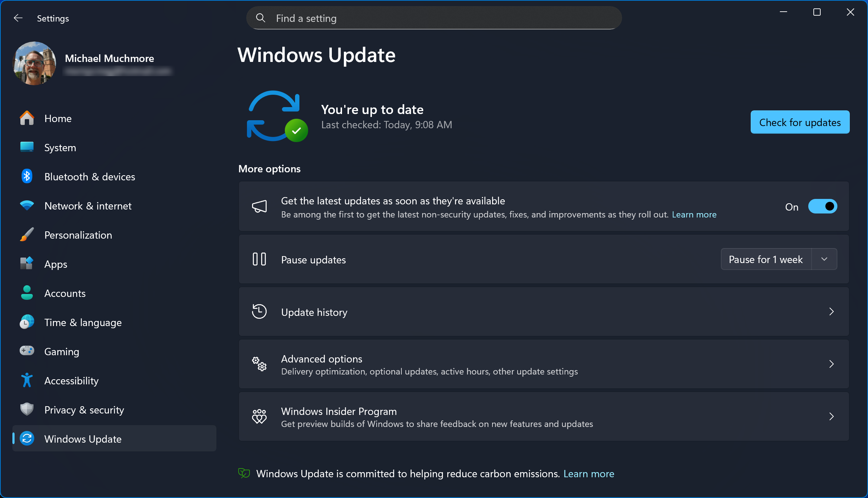Open Update history details with the chevron

831,311
